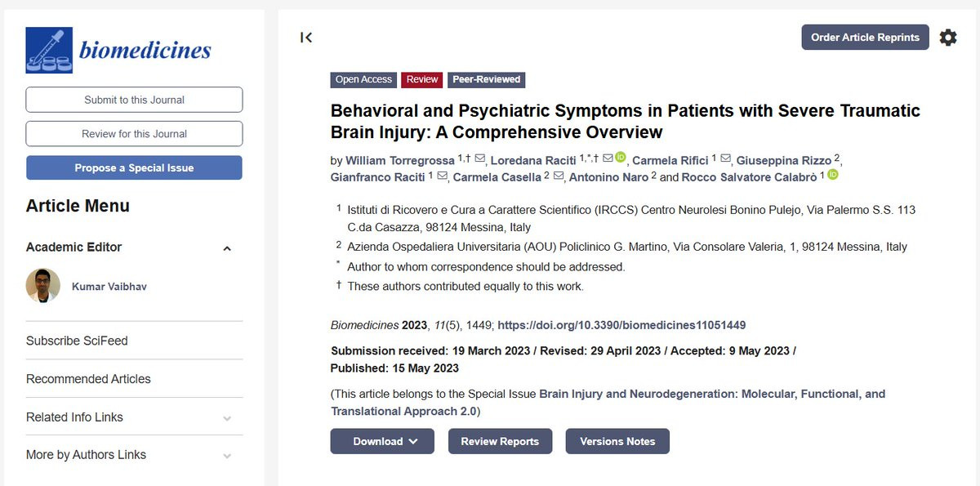Open the Download dropdown button
Viewport: 980px width, 486px height.
(x=385, y=441)
